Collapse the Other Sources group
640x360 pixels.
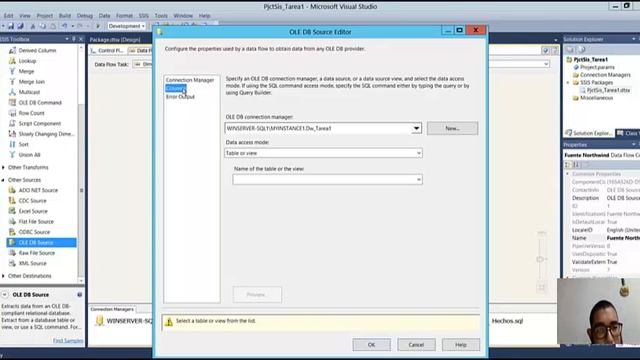[4, 180]
